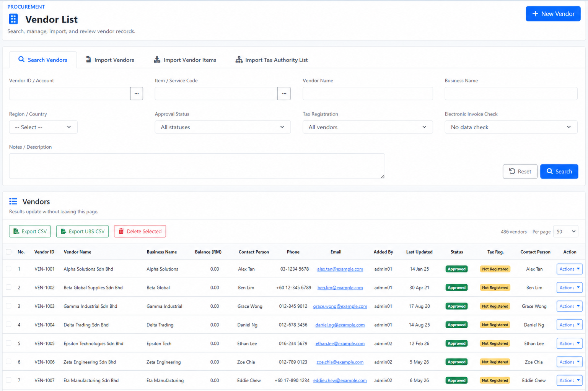Screen dimensions: 588x391
Task: Click the Export CSV button
Action: click(30, 231)
